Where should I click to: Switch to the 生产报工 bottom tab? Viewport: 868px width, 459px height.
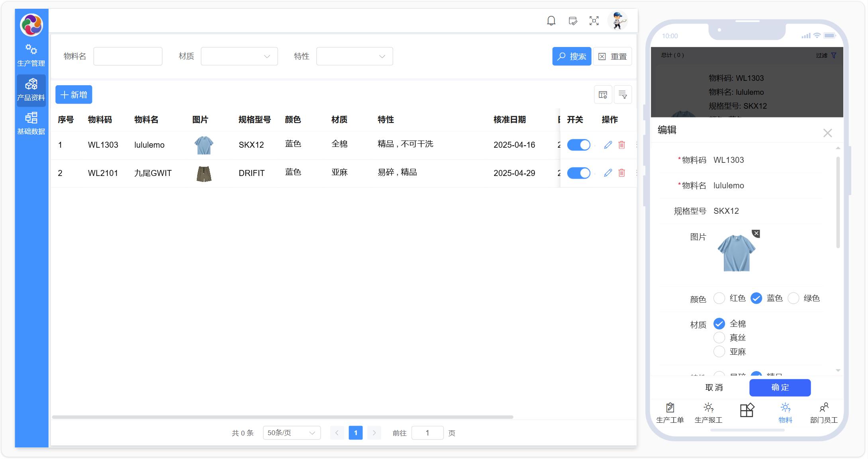tap(708, 413)
